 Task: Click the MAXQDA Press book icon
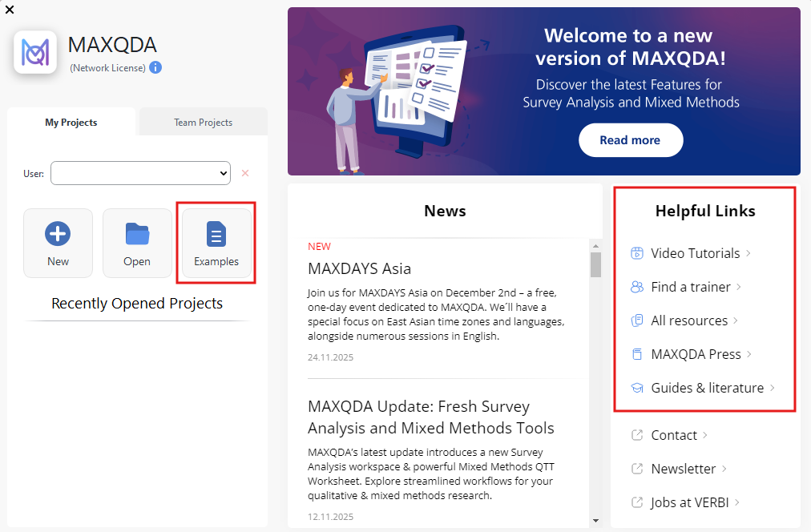click(x=637, y=354)
